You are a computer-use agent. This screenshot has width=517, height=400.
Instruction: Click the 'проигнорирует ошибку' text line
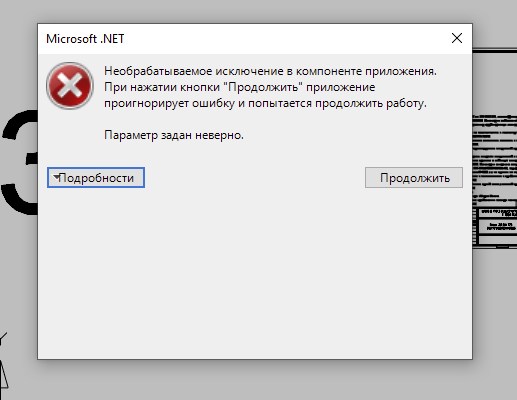point(265,103)
